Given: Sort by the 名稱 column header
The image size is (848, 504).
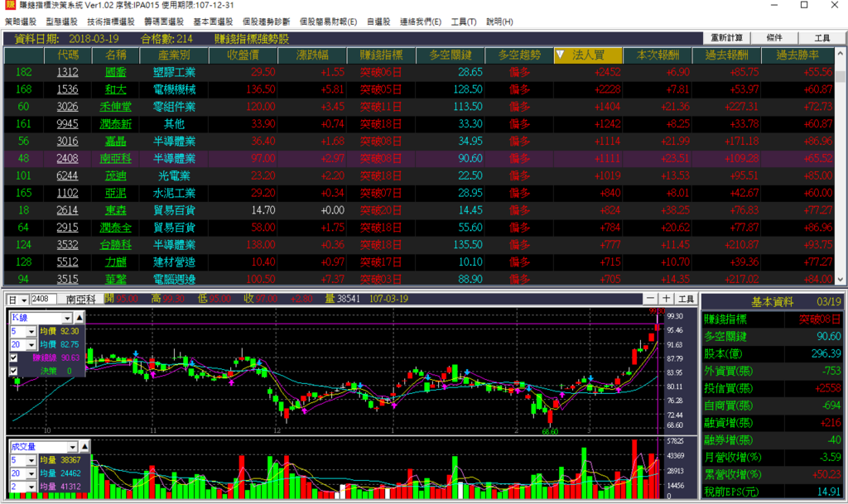Looking at the screenshot, I should (115, 55).
